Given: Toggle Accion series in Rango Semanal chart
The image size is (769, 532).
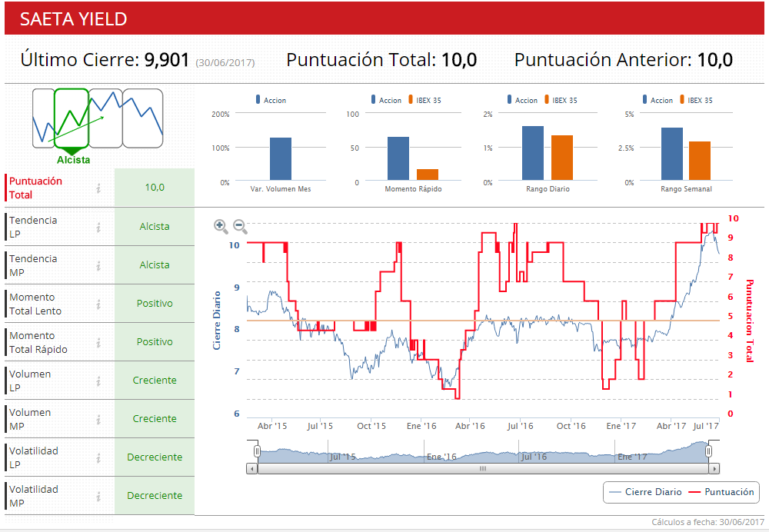Looking at the screenshot, I should click(656, 101).
